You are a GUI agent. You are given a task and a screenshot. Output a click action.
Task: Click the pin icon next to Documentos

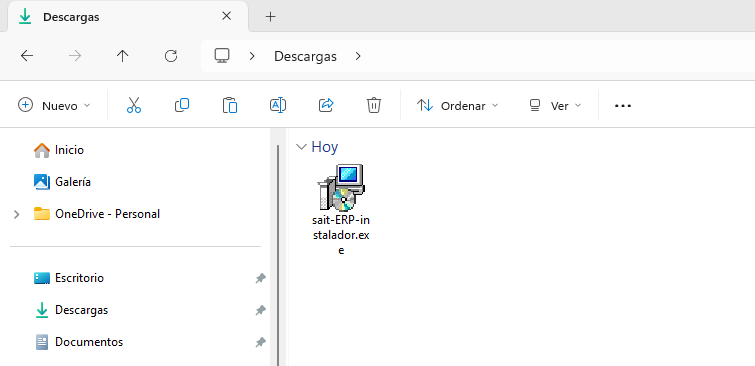tap(260, 342)
